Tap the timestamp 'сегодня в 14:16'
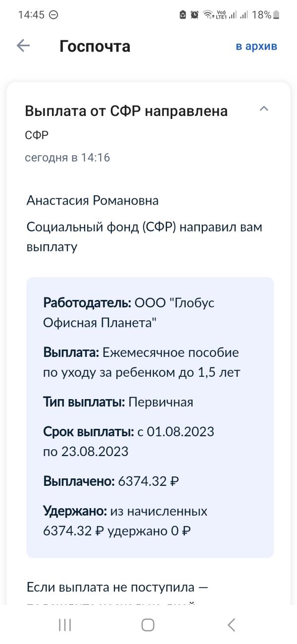 point(67,158)
